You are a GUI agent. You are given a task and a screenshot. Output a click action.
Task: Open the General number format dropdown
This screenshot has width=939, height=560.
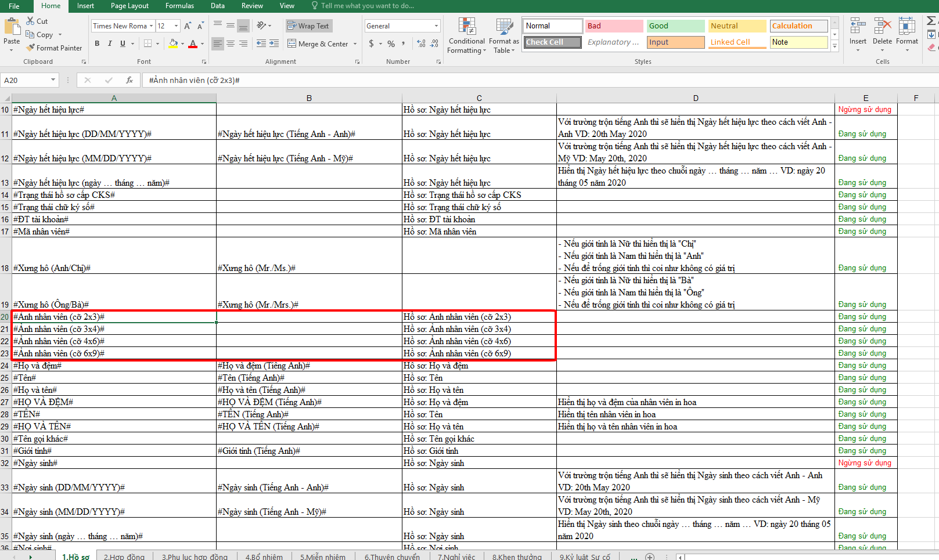436,26
